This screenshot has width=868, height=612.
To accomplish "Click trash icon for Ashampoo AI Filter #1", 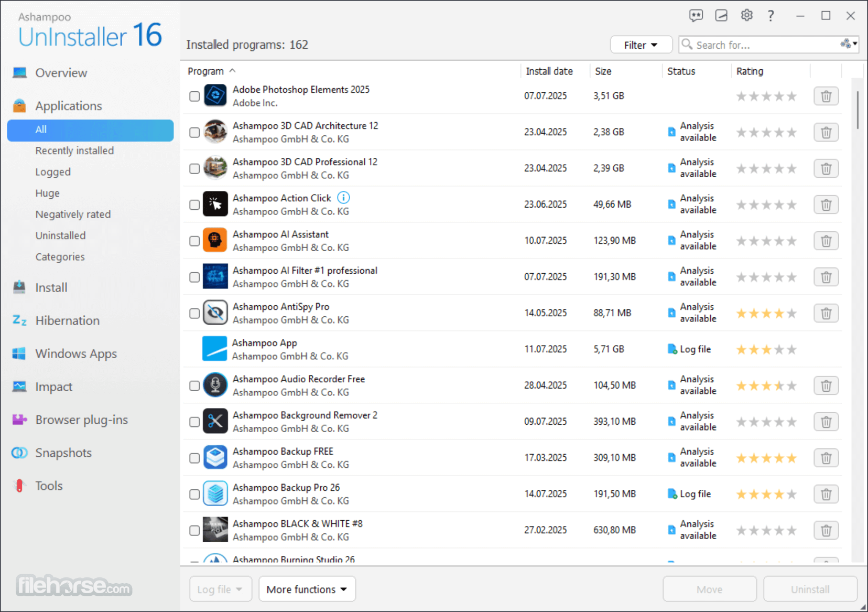I will (826, 277).
